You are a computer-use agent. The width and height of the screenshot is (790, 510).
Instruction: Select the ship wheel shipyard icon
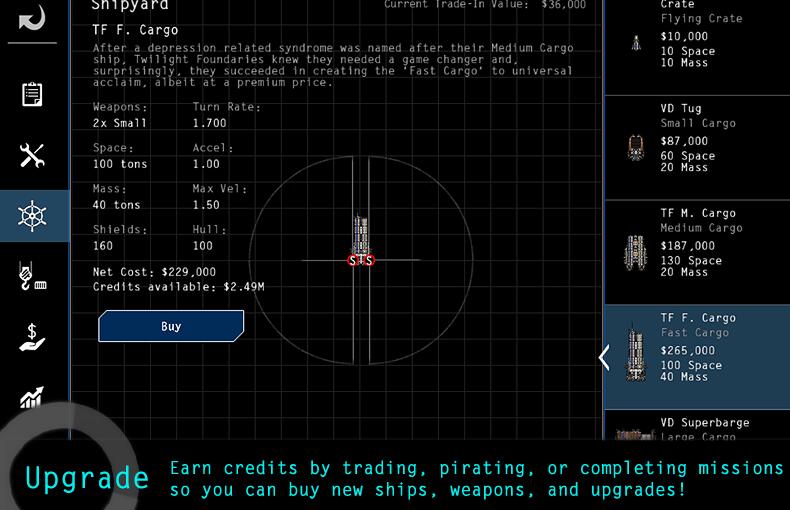click(32, 216)
